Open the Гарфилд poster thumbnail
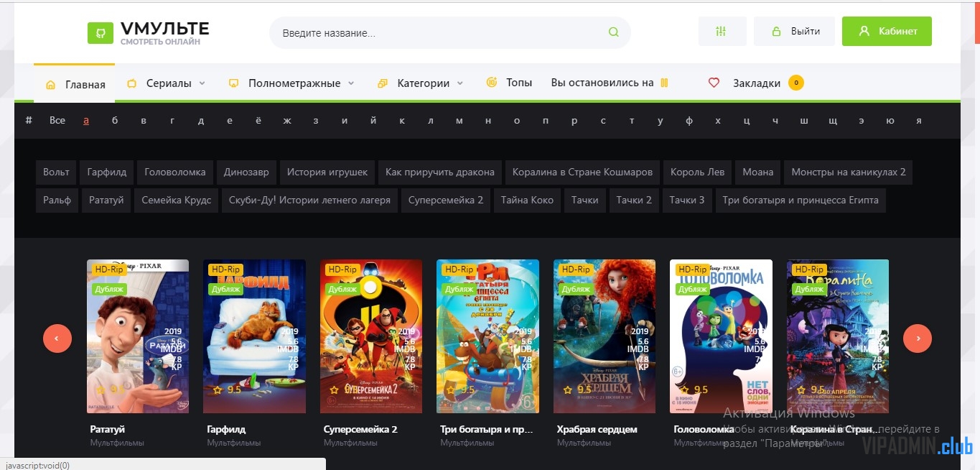 tap(254, 336)
